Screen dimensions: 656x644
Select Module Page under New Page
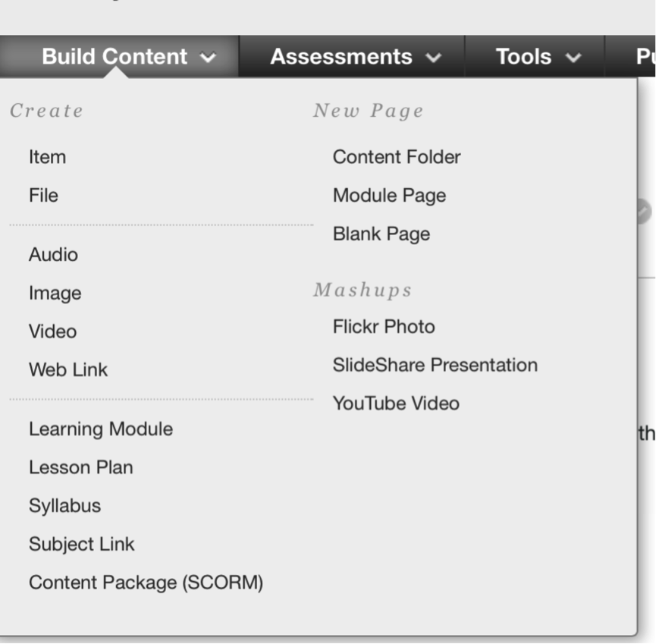[389, 195]
